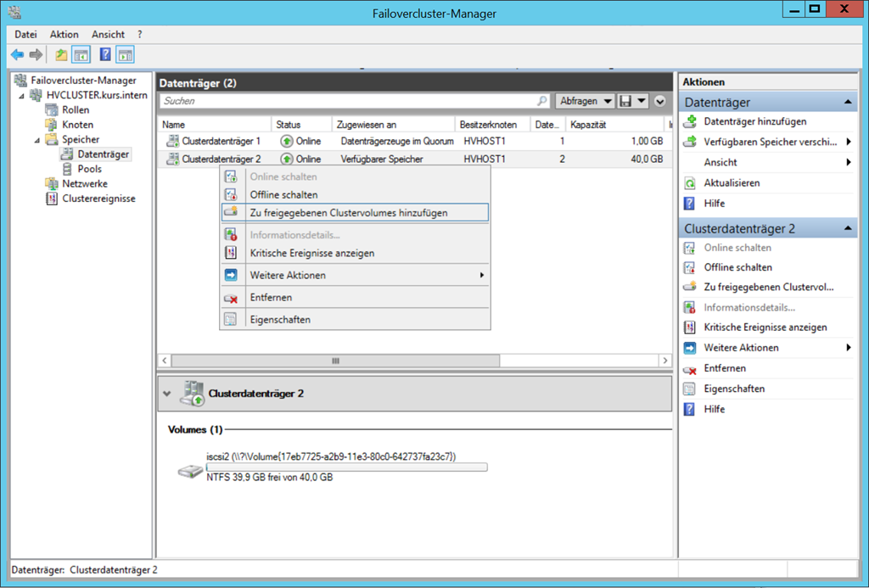Open the Ansicht menu
Viewport: 869px width, 588px height.
pos(108,34)
